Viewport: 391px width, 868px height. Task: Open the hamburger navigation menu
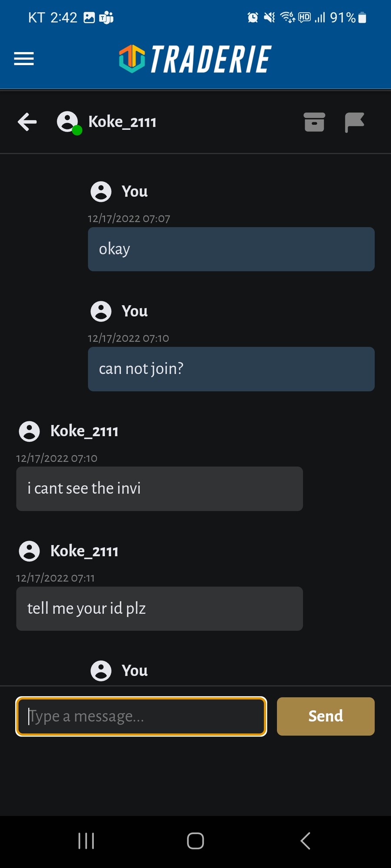tap(24, 59)
